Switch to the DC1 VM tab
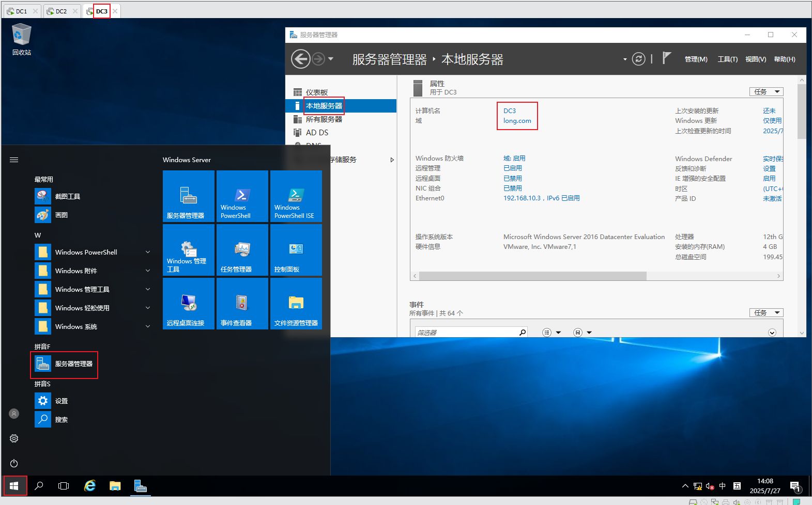The height and width of the screenshot is (505, 812). [x=21, y=11]
